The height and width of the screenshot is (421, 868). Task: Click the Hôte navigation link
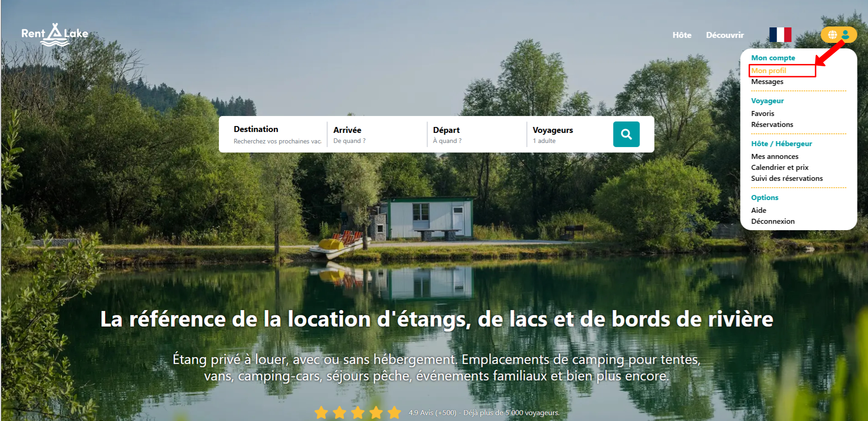(682, 35)
